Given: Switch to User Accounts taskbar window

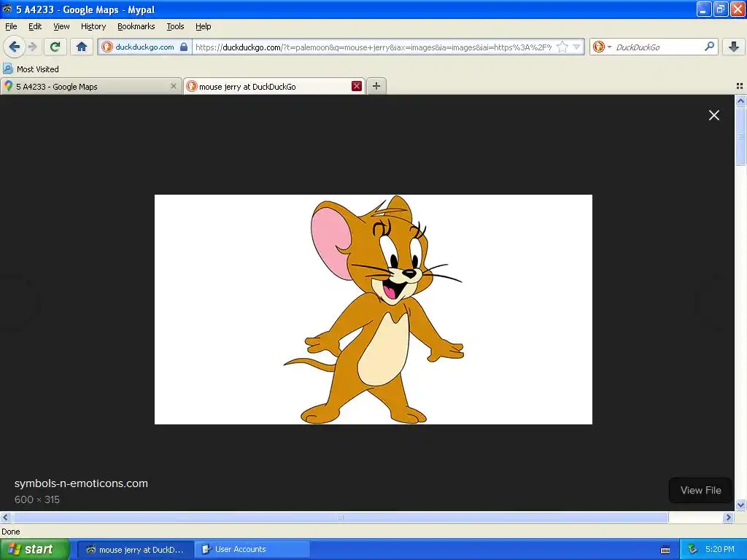Looking at the screenshot, I should coord(252,550).
